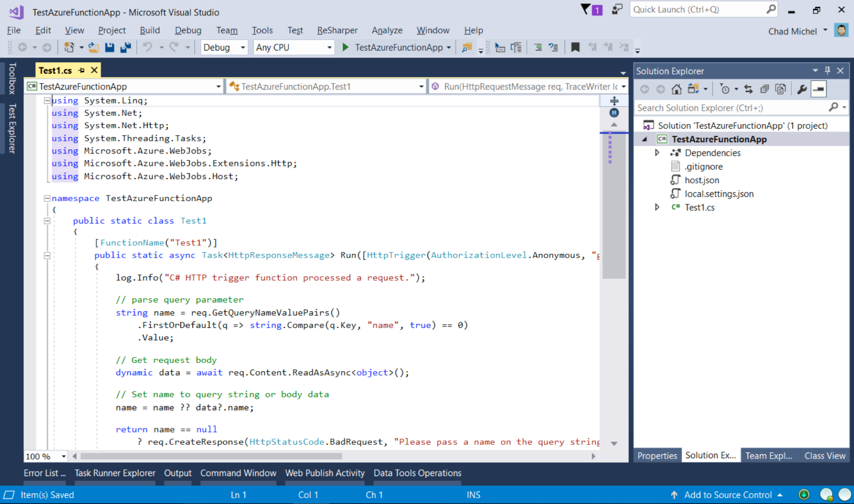Screen dimensions: 854x504
Task: Click the split editor handle icon
Action: 614,101
